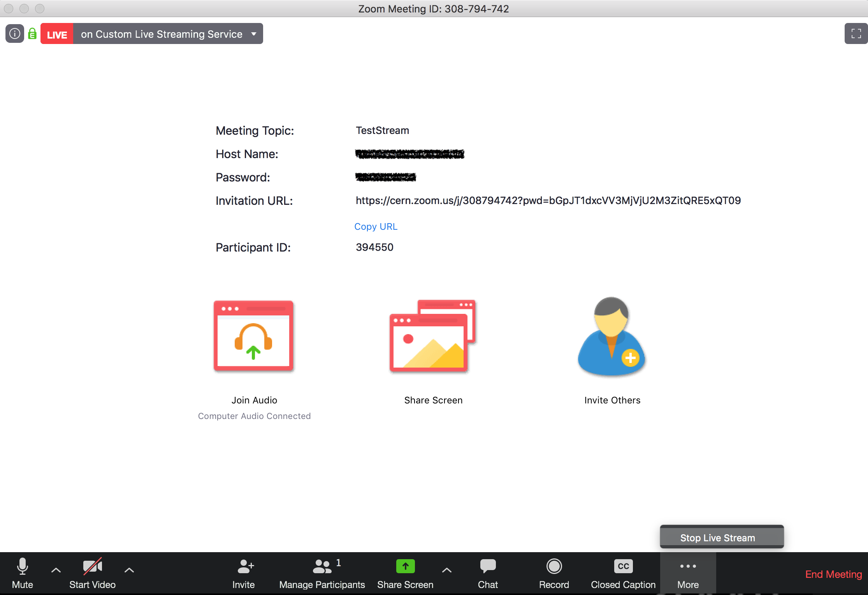Expand share options arrow beside Share Screen
The width and height of the screenshot is (868, 595).
pyautogui.click(x=447, y=570)
